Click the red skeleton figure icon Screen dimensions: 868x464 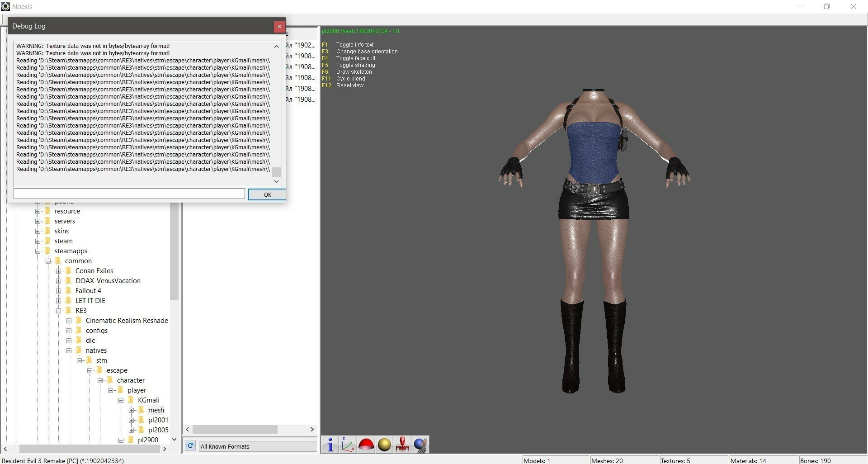click(x=402, y=445)
